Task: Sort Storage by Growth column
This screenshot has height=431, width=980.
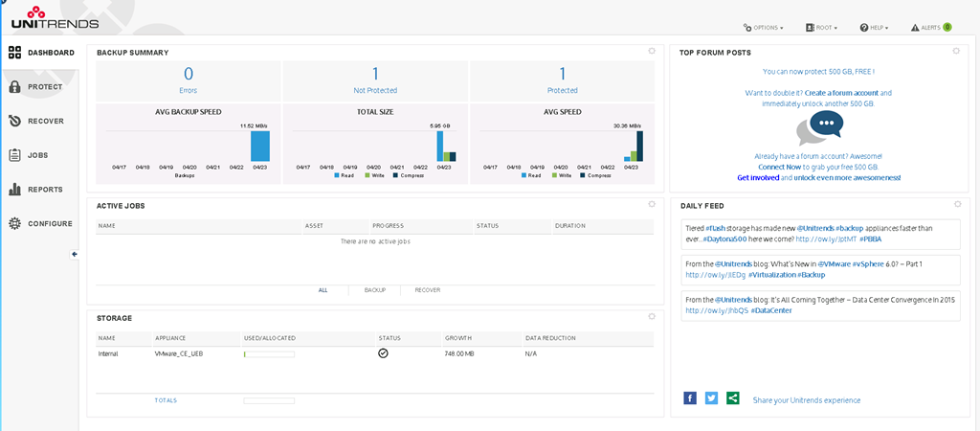Action: point(481,338)
